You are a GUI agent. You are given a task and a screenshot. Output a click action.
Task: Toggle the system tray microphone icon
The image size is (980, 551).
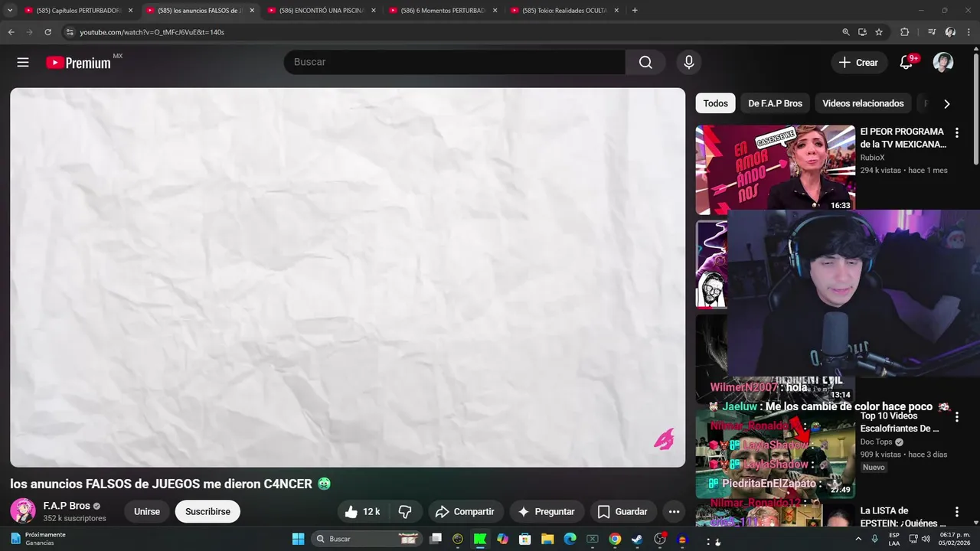[x=874, y=539]
